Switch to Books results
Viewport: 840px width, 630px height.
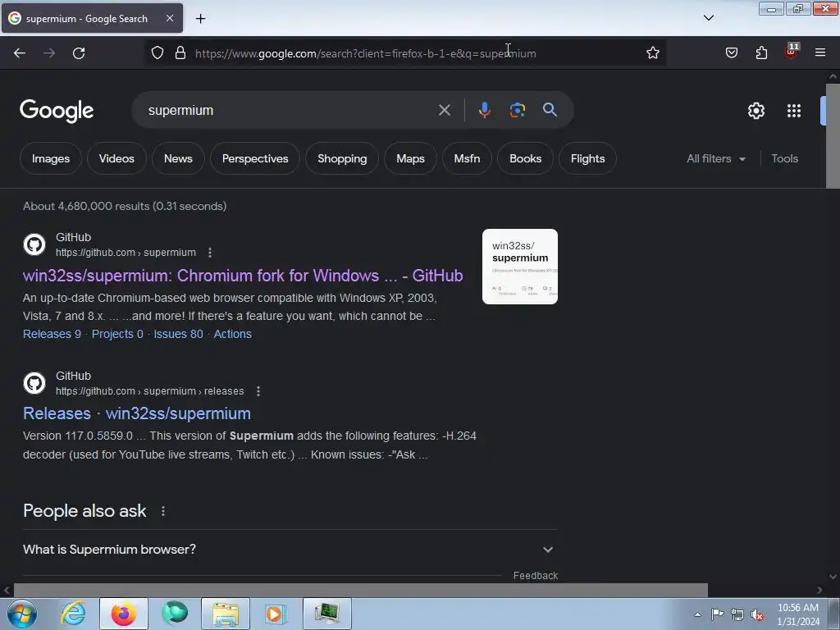[x=525, y=158]
